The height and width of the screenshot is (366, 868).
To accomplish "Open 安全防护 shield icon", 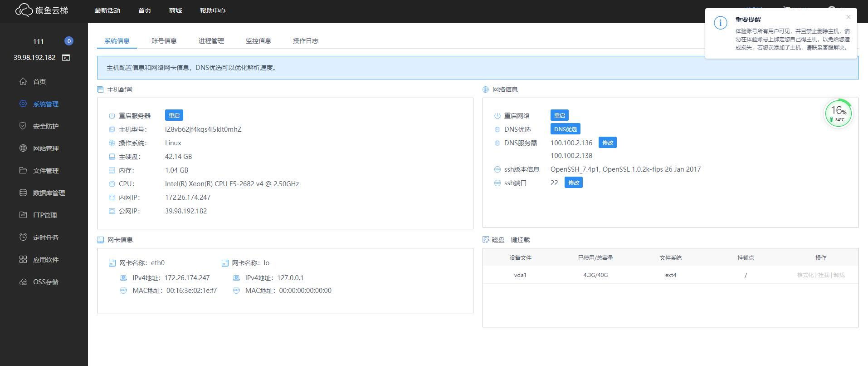I will (23, 126).
